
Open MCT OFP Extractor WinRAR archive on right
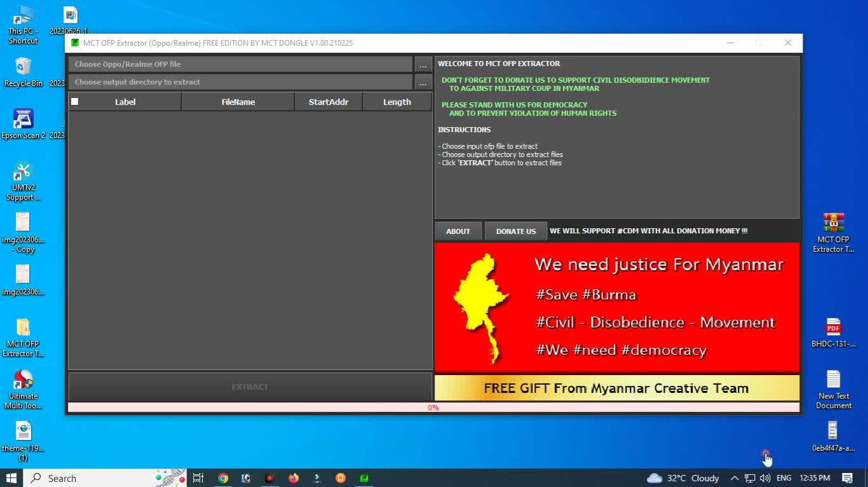click(833, 233)
